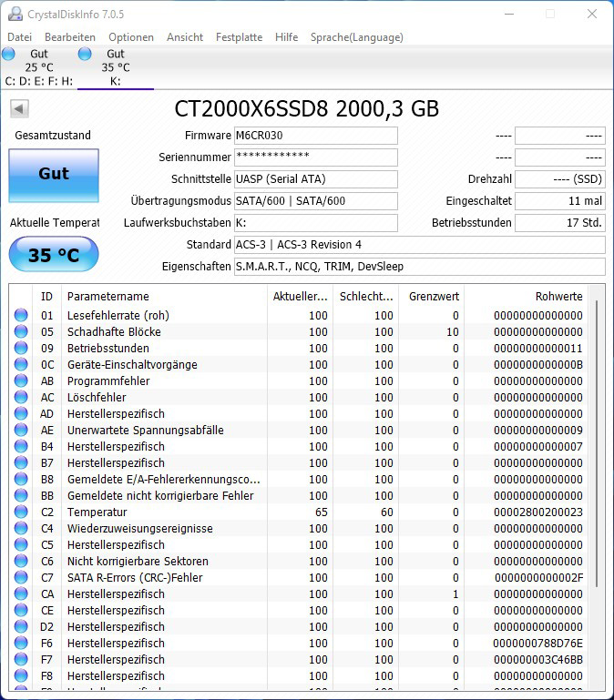Click the status orb for Schadhafte Blöcke
Image resolution: width=614 pixels, height=700 pixels.
click(x=21, y=331)
